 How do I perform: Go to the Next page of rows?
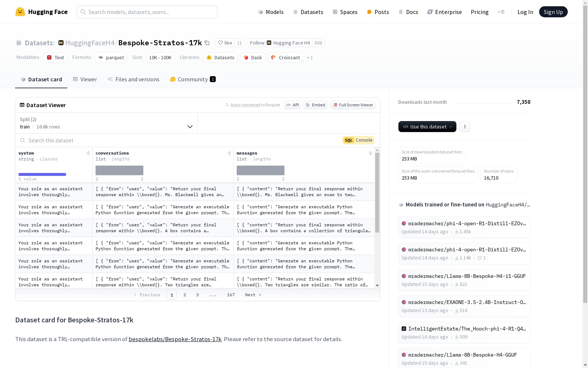click(x=253, y=295)
